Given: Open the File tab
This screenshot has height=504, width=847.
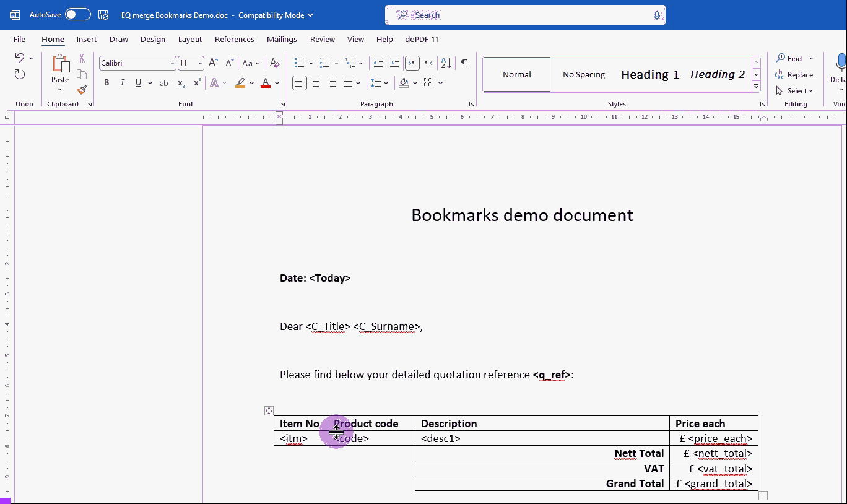Looking at the screenshot, I should point(19,39).
